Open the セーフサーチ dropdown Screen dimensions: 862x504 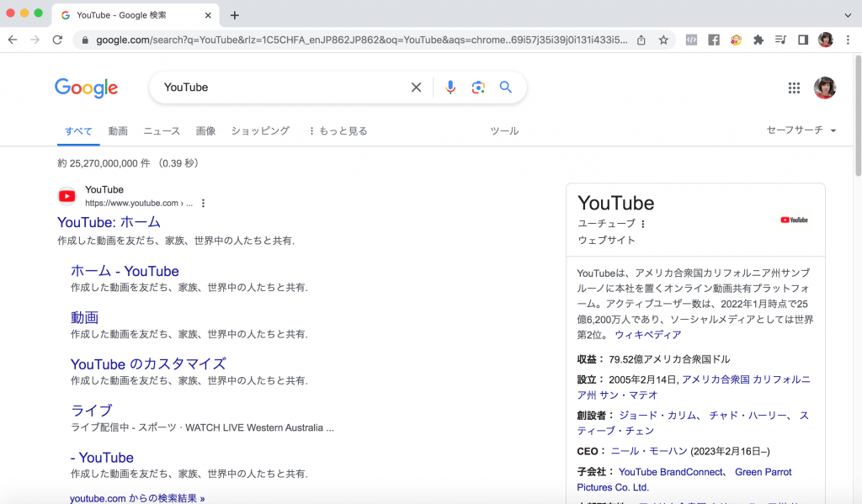click(x=801, y=130)
